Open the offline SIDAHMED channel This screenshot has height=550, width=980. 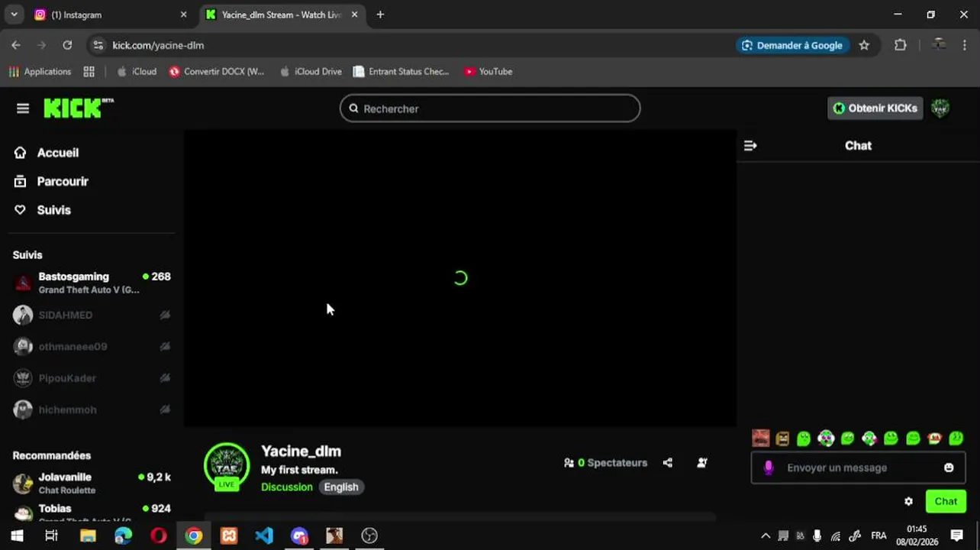(x=92, y=315)
